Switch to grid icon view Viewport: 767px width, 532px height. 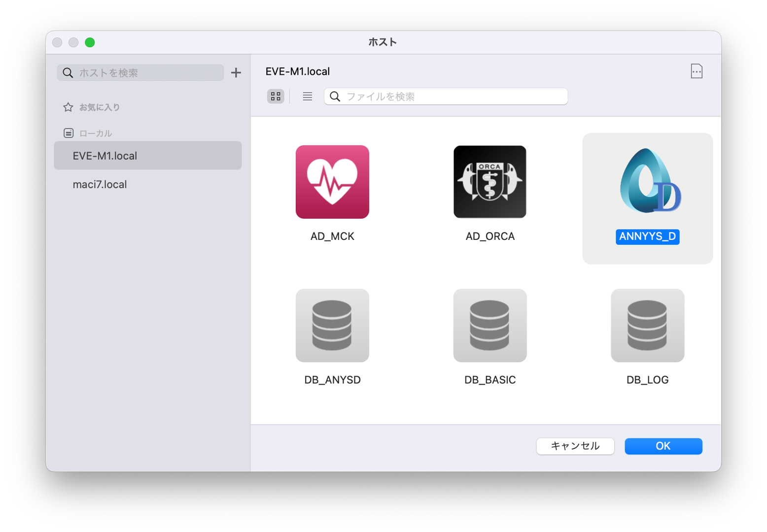276,97
